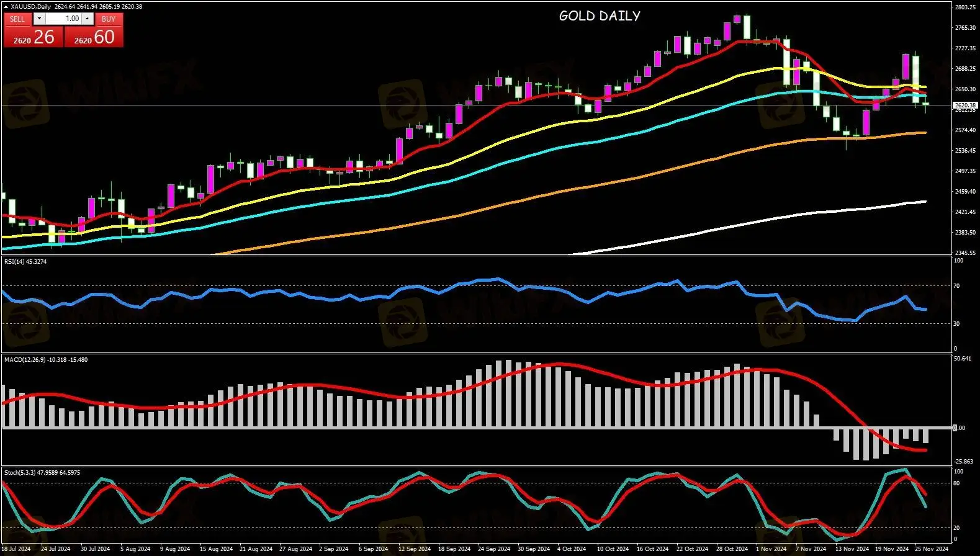This screenshot has width=980, height=556.
Task: Click the 16 Oct 2024 date label
Action: (x=652, y=549)
